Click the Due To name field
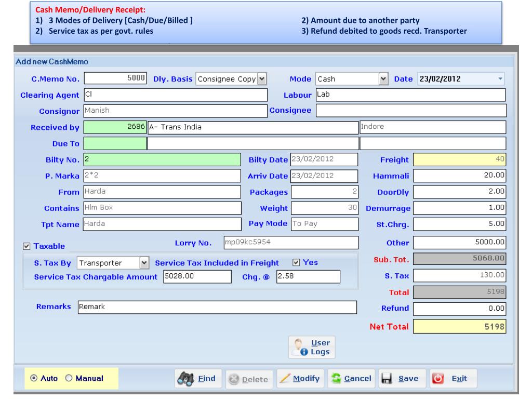The image size is (532, 399). point(253,143)
